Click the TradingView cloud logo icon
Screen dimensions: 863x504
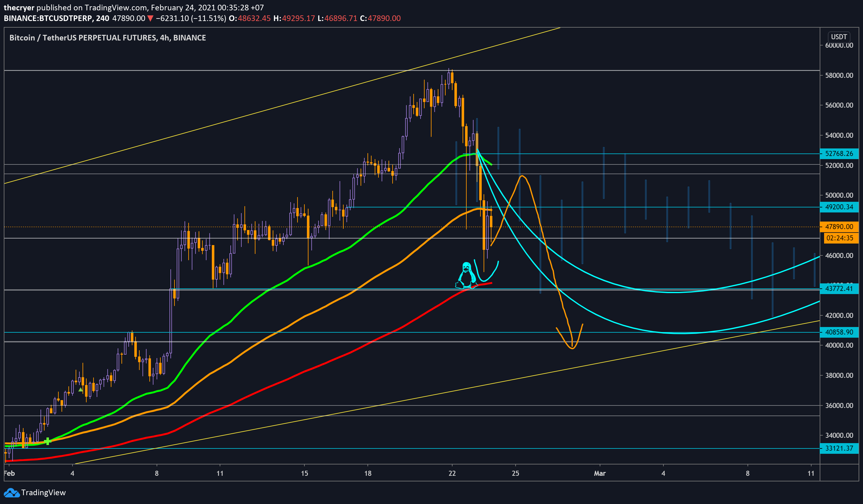pyautogui.click(x=12, y=493)
